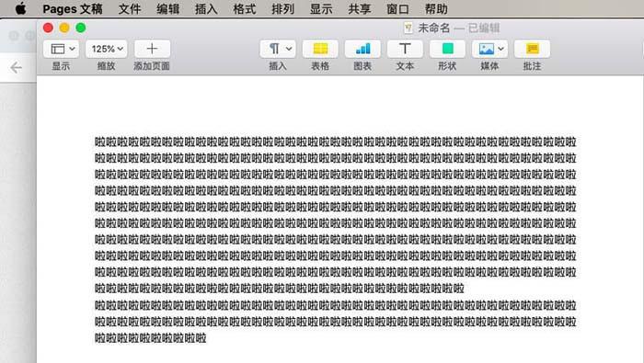
Task: Open the 编辑 menu
Action: point(167,8)
